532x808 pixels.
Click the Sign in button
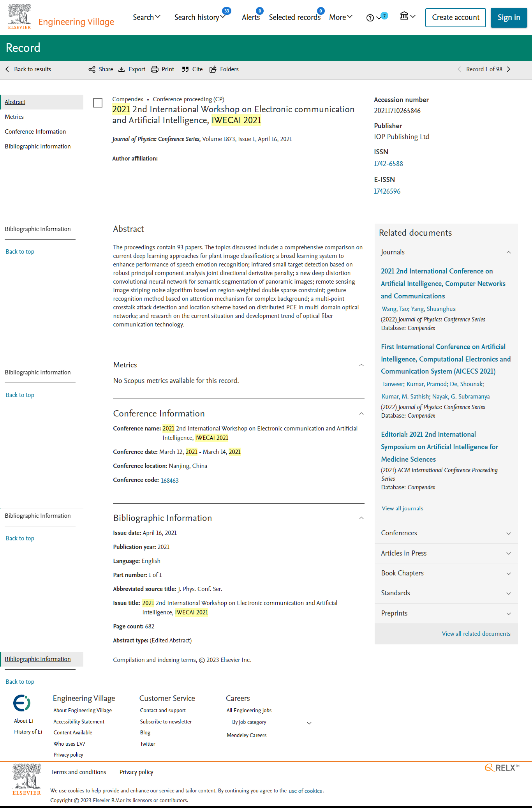[509, 18]
